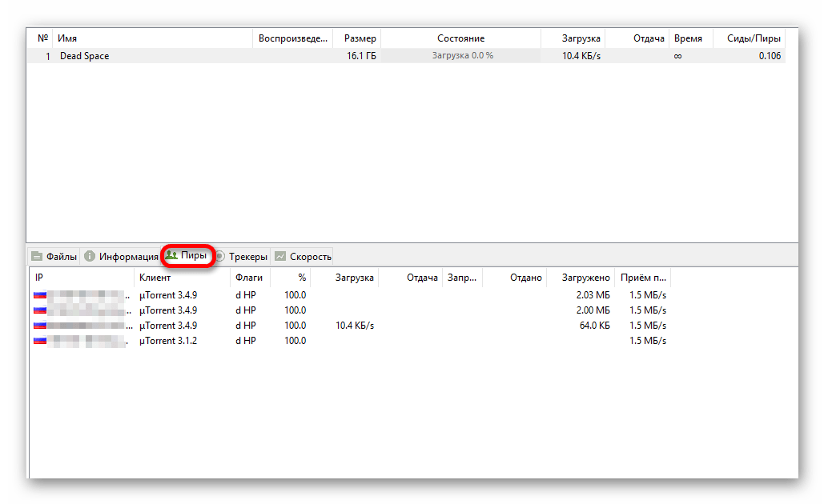
Task: Click the flag icon of the µTorrent 3.1.2 peer
Action: (x=39, y=341)
